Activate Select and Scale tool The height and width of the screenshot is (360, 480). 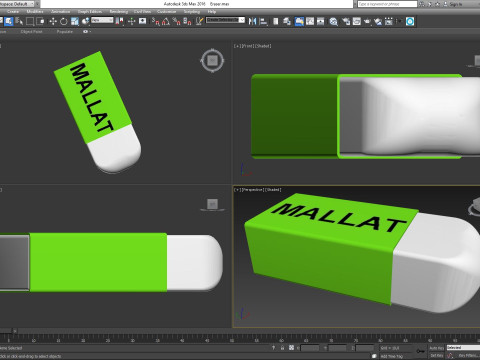(x=75, y=21)
